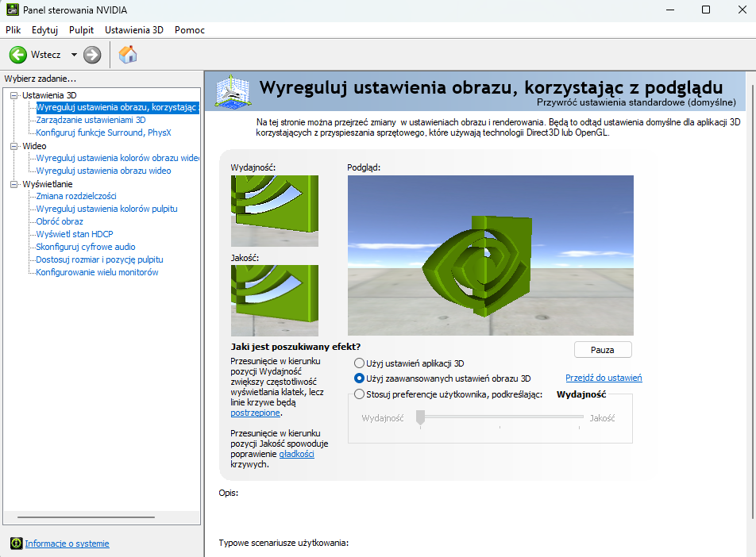This screenshot has height=557, width=756.
Task: Open Wyświetl stan HDCP
Action: (x=75, y=234)
